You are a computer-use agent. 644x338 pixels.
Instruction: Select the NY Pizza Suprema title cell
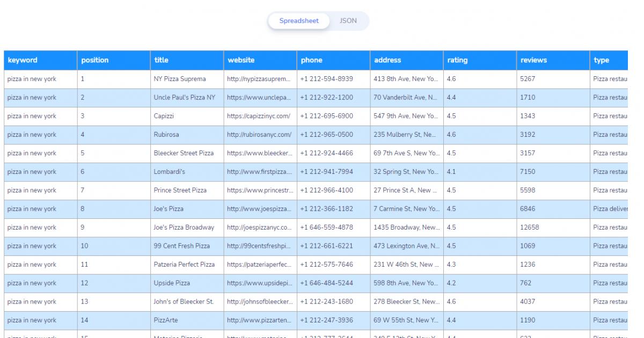(187, 79)
